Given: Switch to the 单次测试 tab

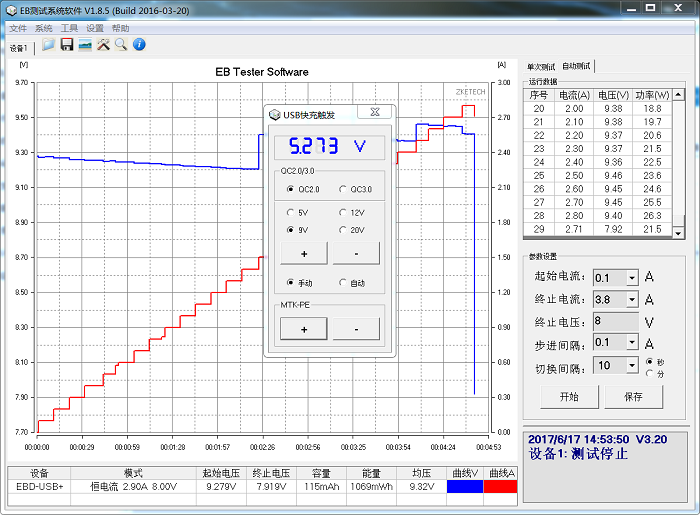Looking at the screenshot, I should click(541, 67).
